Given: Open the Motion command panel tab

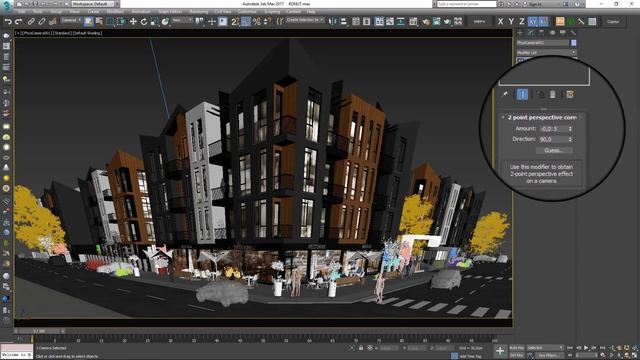Looking at the screenshot, I should [552, 33].
